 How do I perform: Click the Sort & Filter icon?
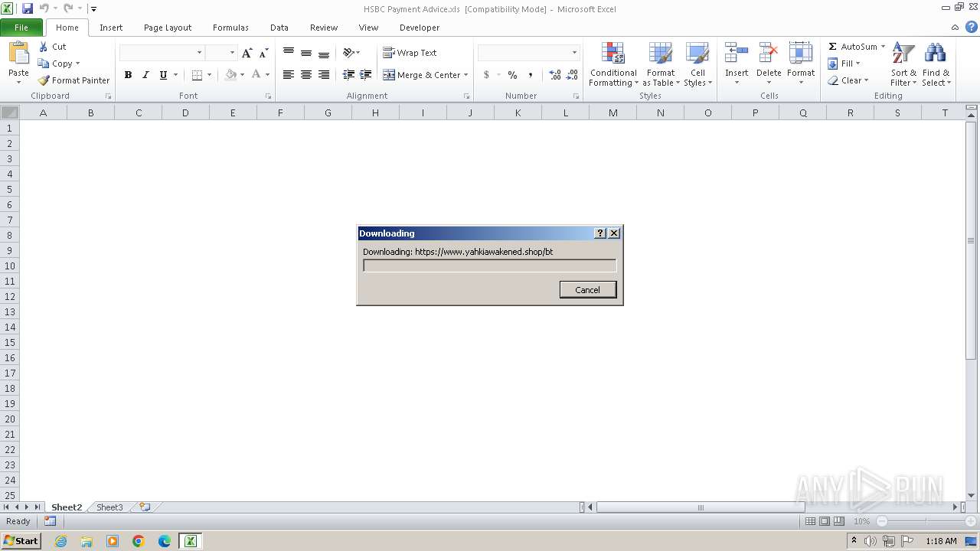[903, 54]
